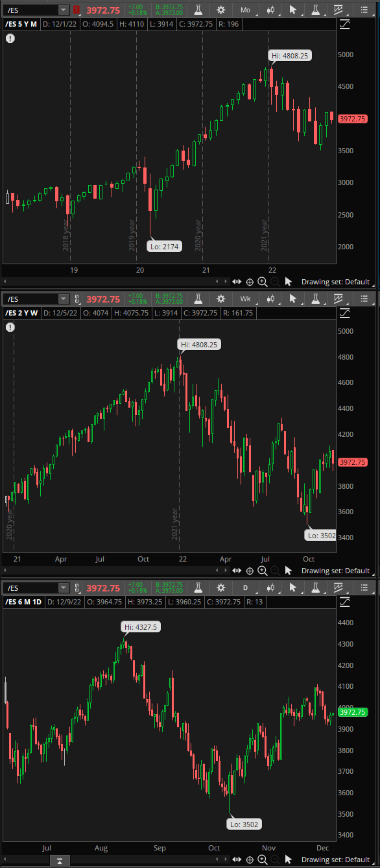
Task: Click pan arrows icon below daily chart
Action: pos(237,860)
